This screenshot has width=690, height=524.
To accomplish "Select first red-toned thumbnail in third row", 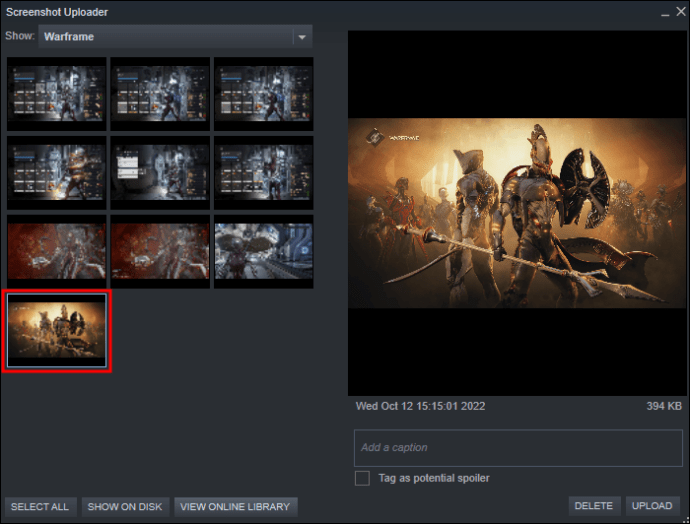I will coord(57,251).
